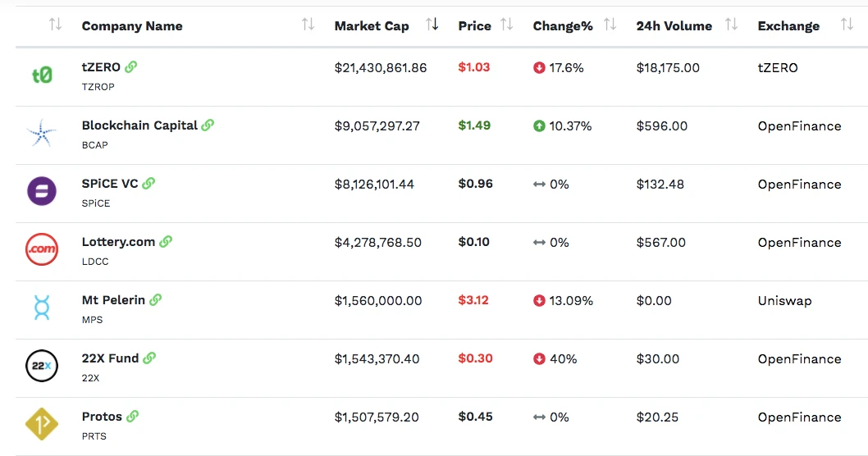Click the BCAP ticker symbol
Screen dimensions: 868x456
pyautogui.click(x=94, y=145)
